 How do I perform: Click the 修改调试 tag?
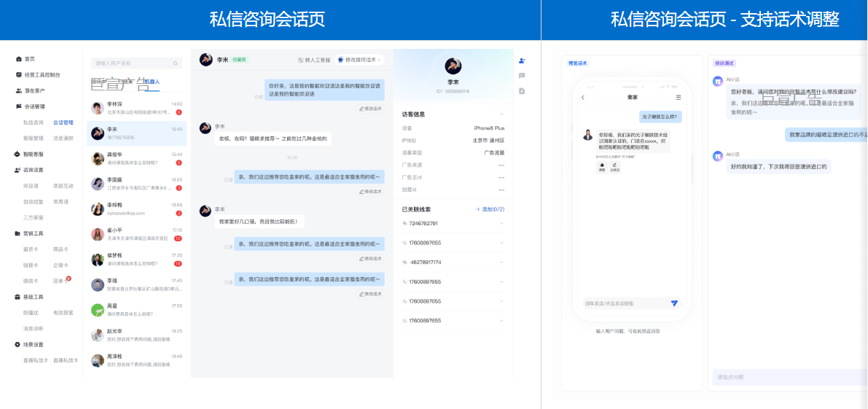pyautogui.click(x=724, y=63)
